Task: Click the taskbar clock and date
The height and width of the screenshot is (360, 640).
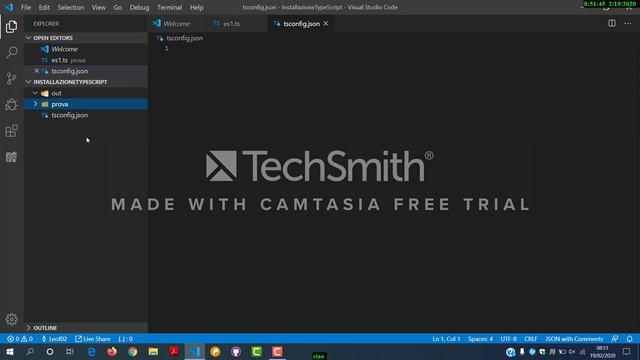Action: click(x=602, y=351)
